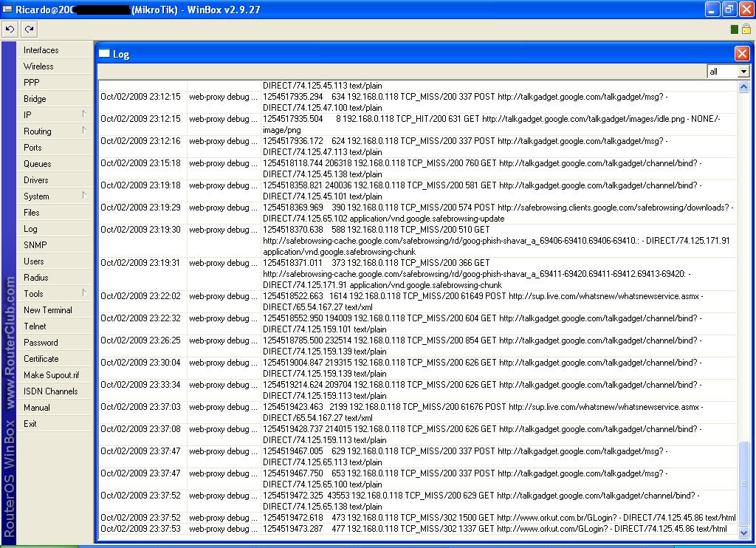Expand the Routing submenu arrow
This screenshot has width=756, height=548.
(x=84, y=130)
